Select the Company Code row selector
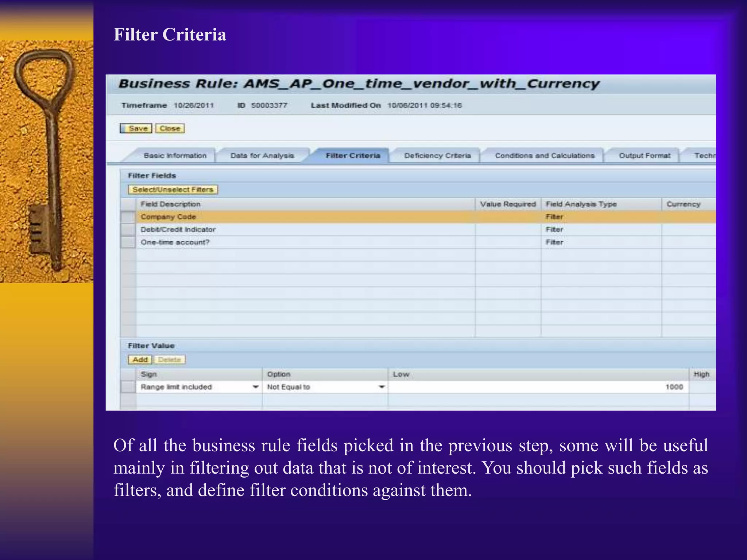The width and height of the screenshot is (747, 560). pos(128,217)
